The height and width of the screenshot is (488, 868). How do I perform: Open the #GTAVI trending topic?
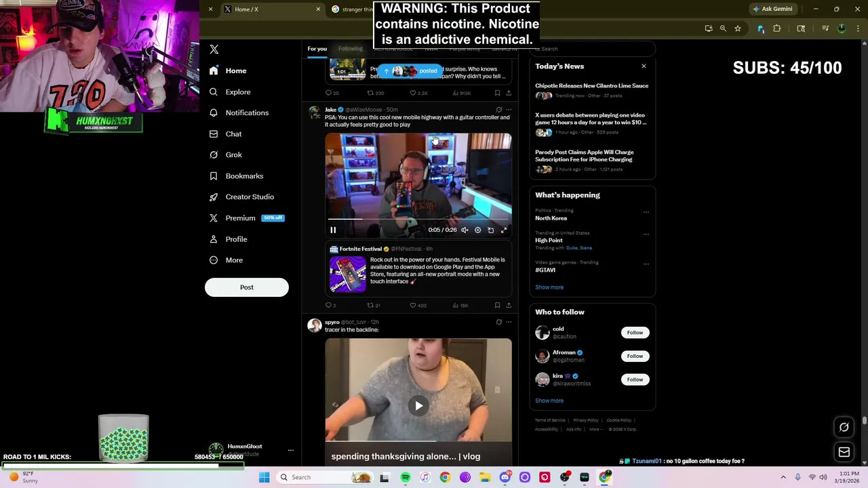[x=545, y=270]
